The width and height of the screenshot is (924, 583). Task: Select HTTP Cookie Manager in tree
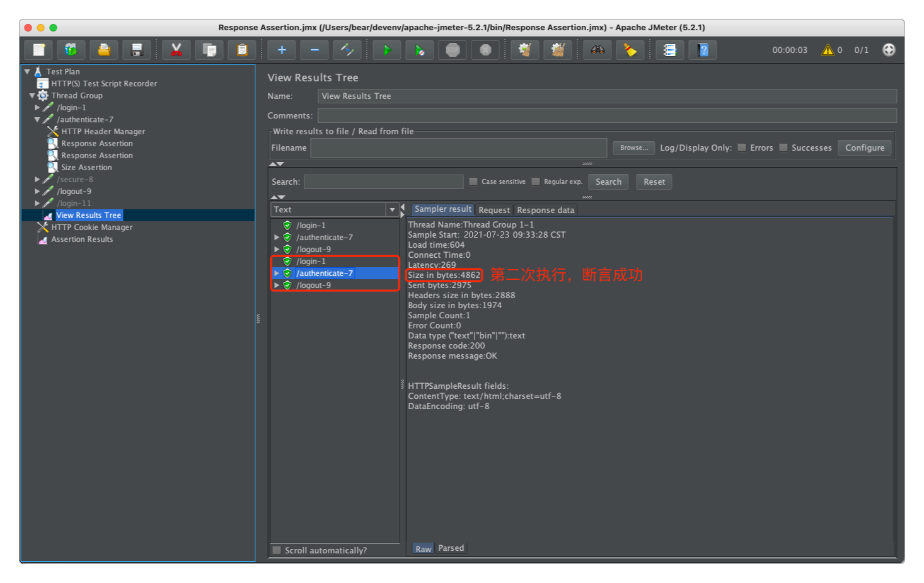point(91,227)
